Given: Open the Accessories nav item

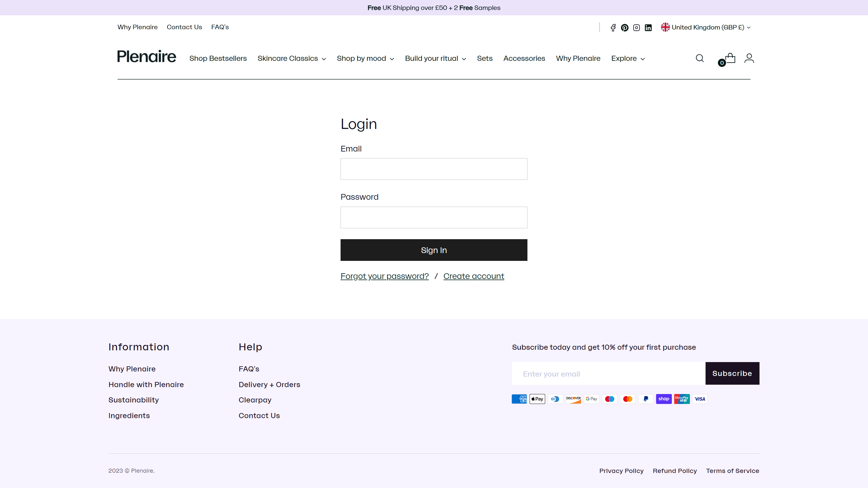Looking at the screenshot, I should pos(524,58).
